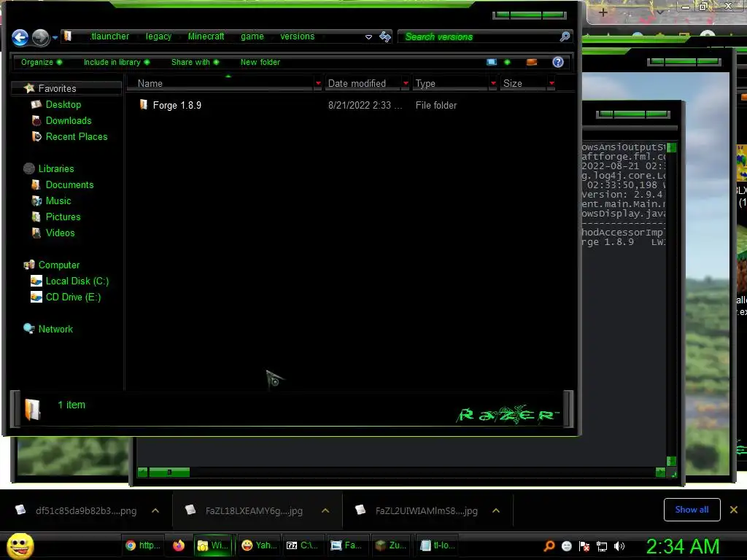Toggle the preview pane icon
The image size is (747, 560).
(532, 62)
